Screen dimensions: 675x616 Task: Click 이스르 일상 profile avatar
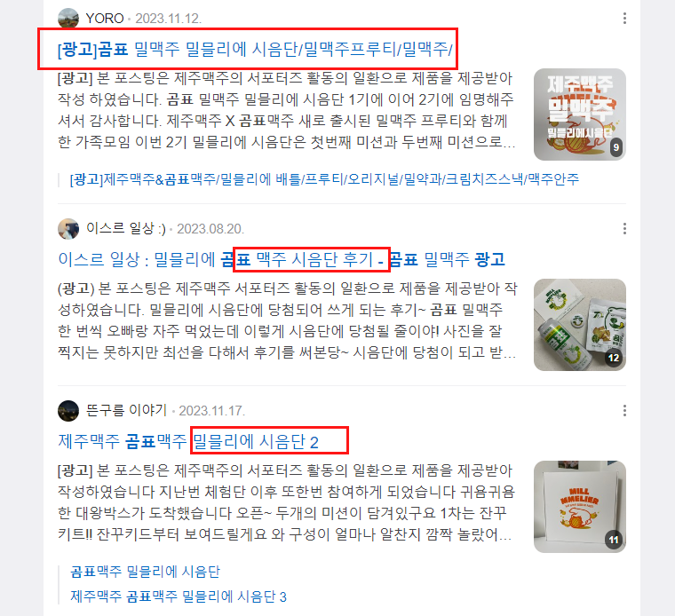point(68,228)
